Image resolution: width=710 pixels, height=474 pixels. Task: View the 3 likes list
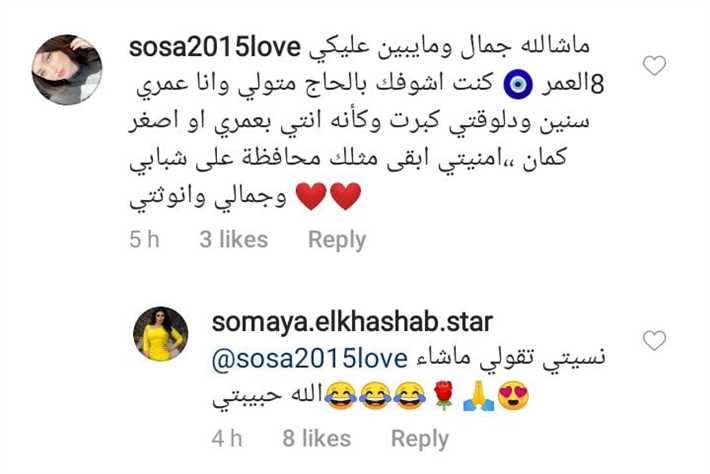tap(234, 239)
